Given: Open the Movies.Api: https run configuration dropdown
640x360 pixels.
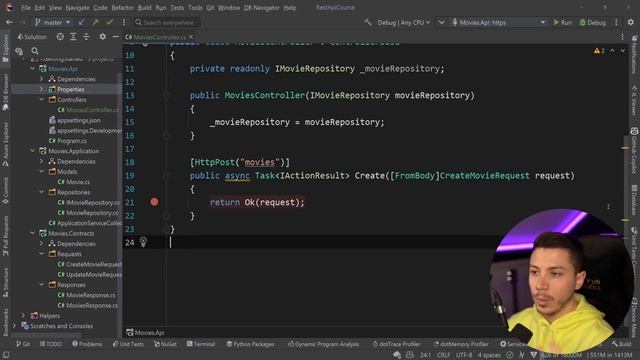Looking at the screenshot, I should point(498,22).
